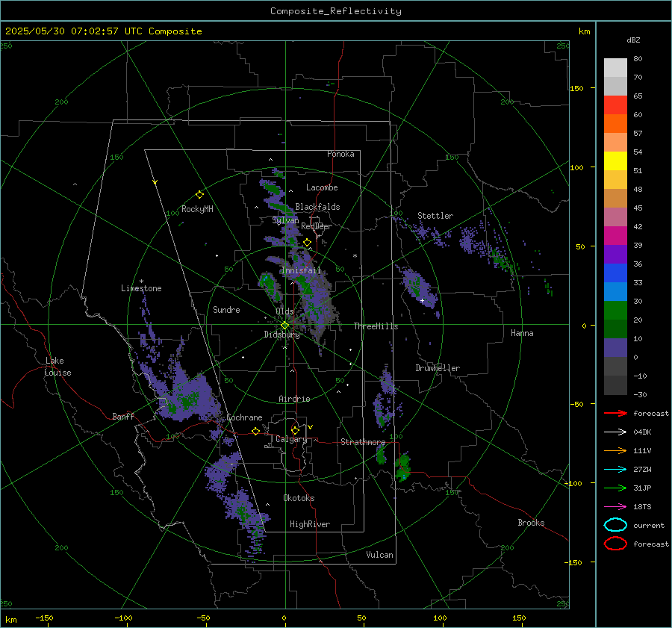Screen dimensions: 672x628
Task: Click the Vulcan city label
Action: [379, 555]
